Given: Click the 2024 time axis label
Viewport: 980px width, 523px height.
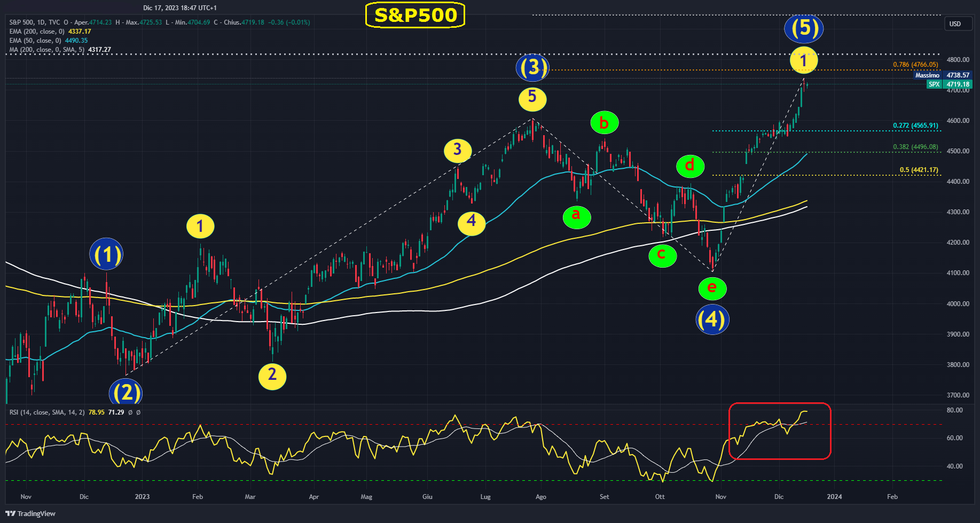Looking at the screenshot, I should [x=834, y=497].
